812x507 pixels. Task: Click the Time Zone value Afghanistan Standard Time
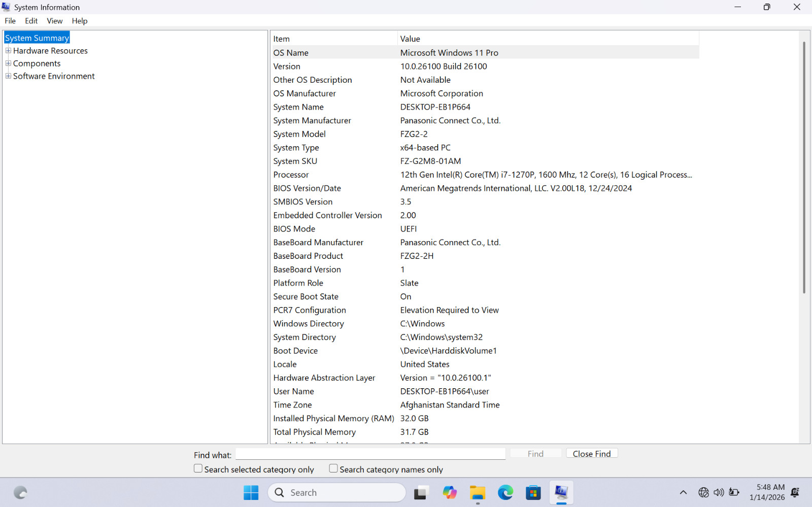coord(450,405)
